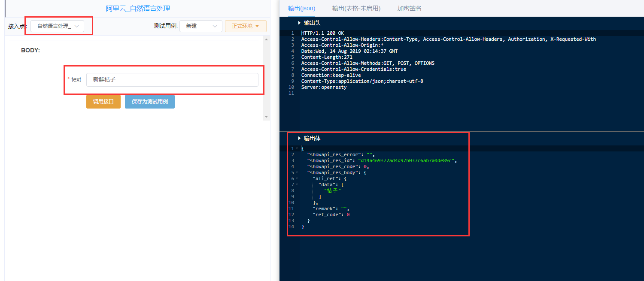The height and width of the screenshot is (281, 644).
Task: Click the Content-Type application/json header line
Action: point(362,81)
